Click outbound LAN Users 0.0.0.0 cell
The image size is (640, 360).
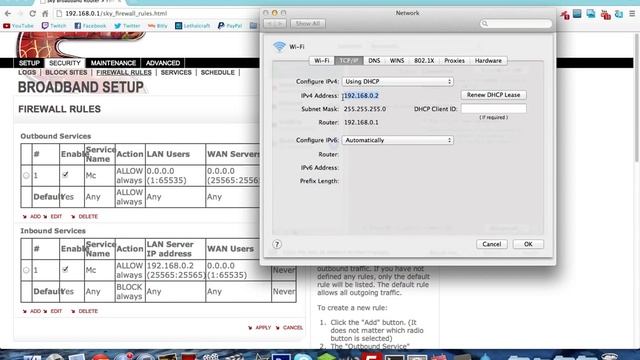pos(176,176)
